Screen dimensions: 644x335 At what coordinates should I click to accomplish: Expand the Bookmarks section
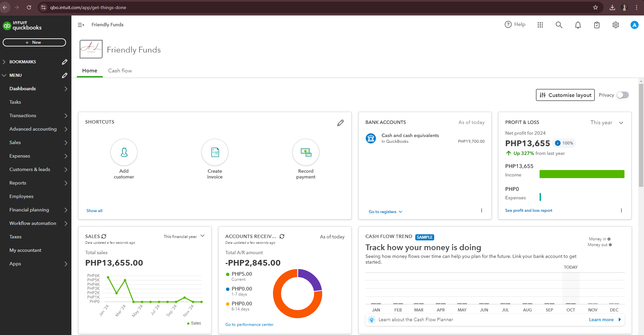coord(4,62)
